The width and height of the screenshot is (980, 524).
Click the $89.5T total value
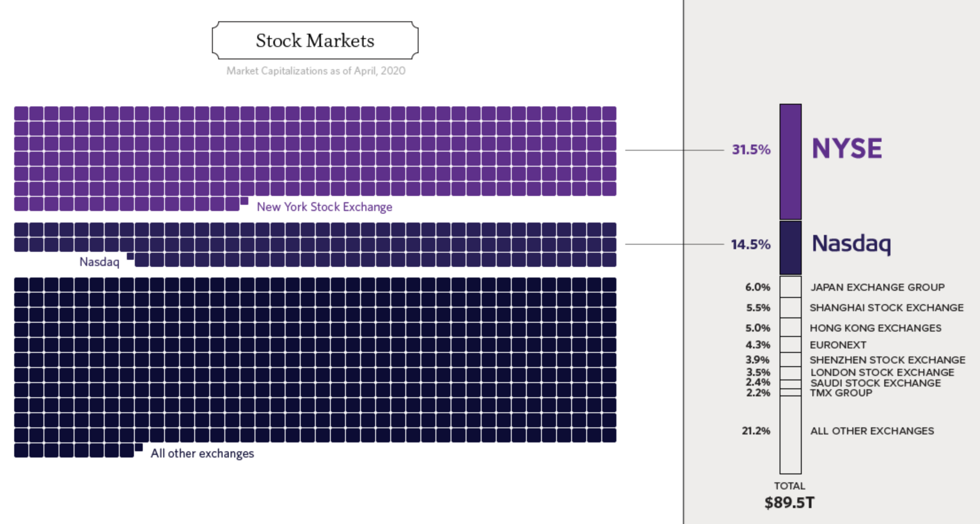pos(789,503)
